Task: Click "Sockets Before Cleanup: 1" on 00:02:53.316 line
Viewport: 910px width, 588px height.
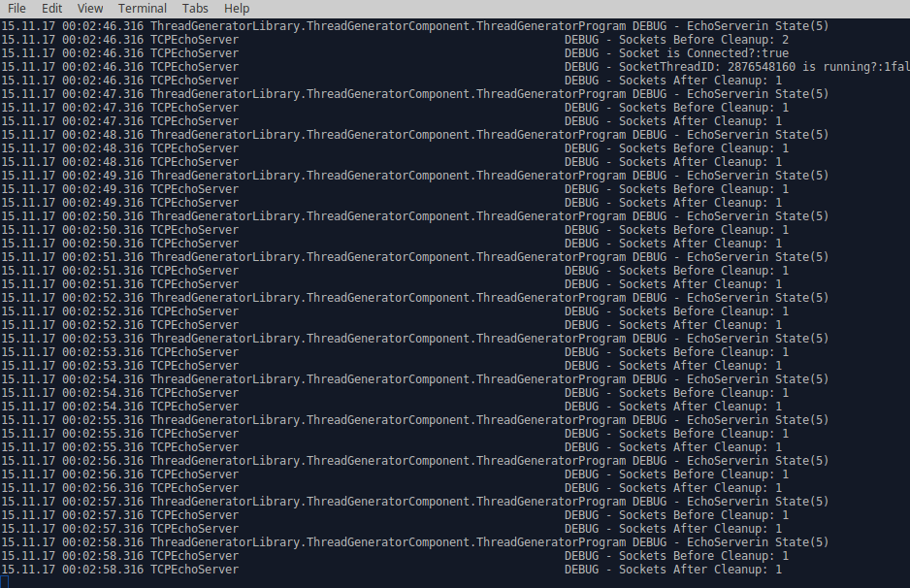Action: tap(703, 352)
